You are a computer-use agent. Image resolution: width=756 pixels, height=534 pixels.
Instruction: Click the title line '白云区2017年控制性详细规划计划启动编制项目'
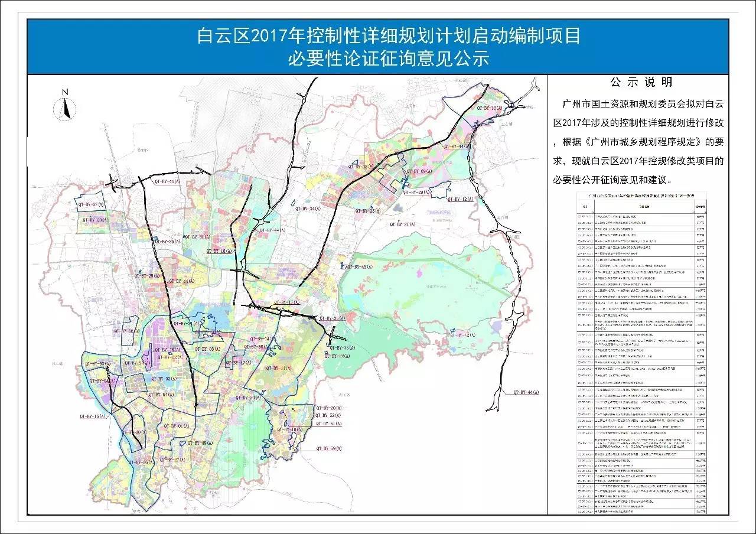389,37
